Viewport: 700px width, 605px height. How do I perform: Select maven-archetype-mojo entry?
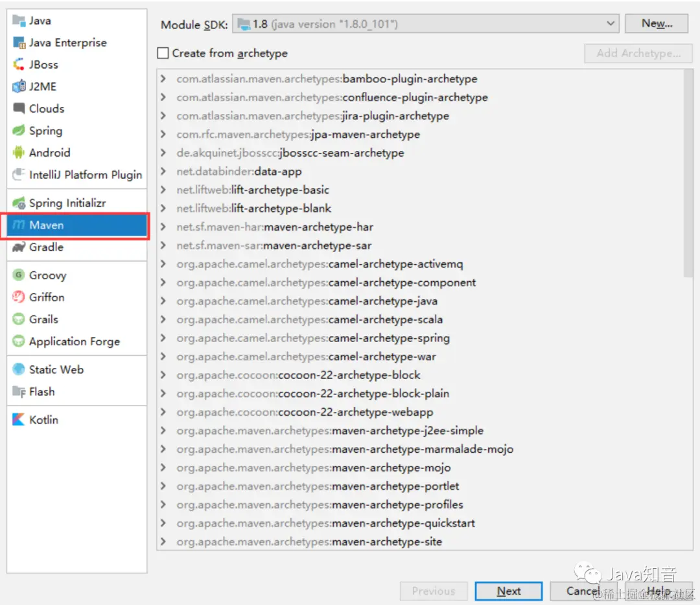pyautogui.click(x=314, y=468)
